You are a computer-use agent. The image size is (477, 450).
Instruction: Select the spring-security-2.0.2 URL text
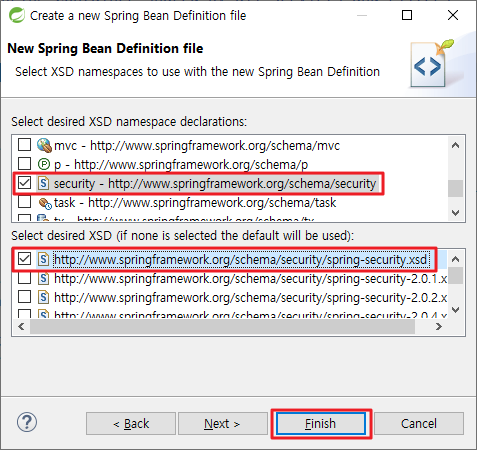coord(251,298)
